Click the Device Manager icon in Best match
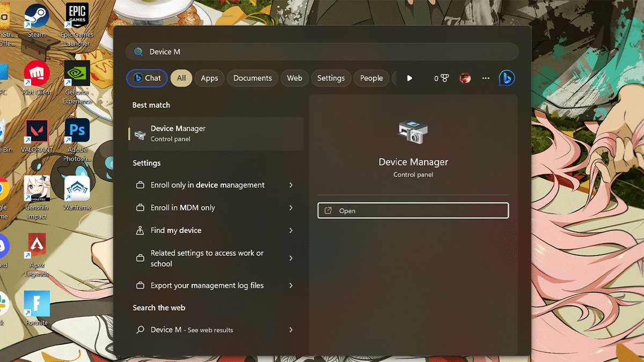Screen dimensions: 644x362 [x=140, y=135]
